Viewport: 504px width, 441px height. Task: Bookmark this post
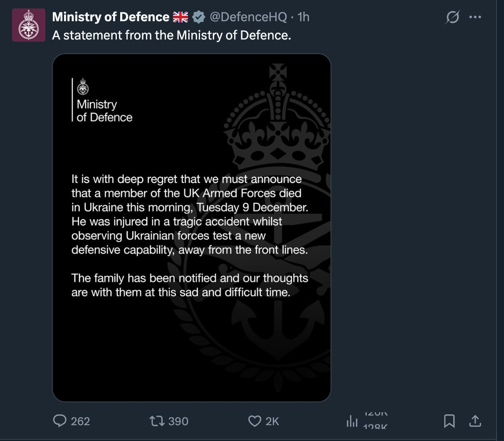tap(449, 421)
